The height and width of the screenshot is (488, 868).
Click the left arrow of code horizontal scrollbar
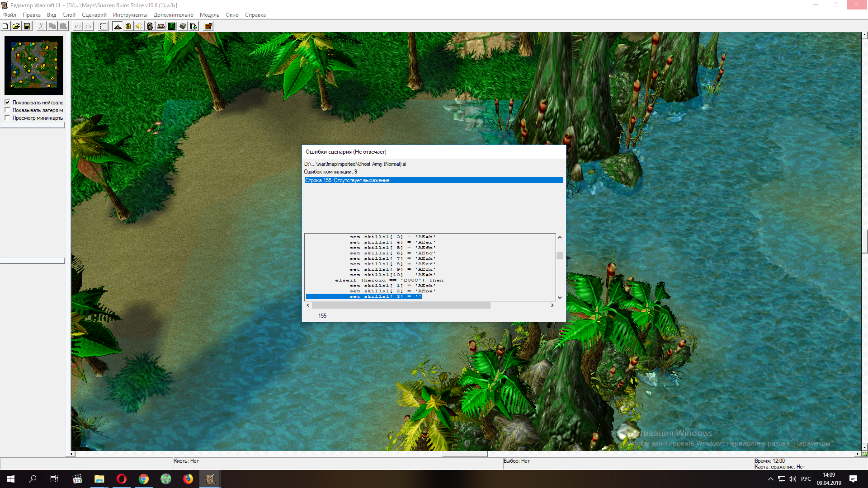click(308, 305)
